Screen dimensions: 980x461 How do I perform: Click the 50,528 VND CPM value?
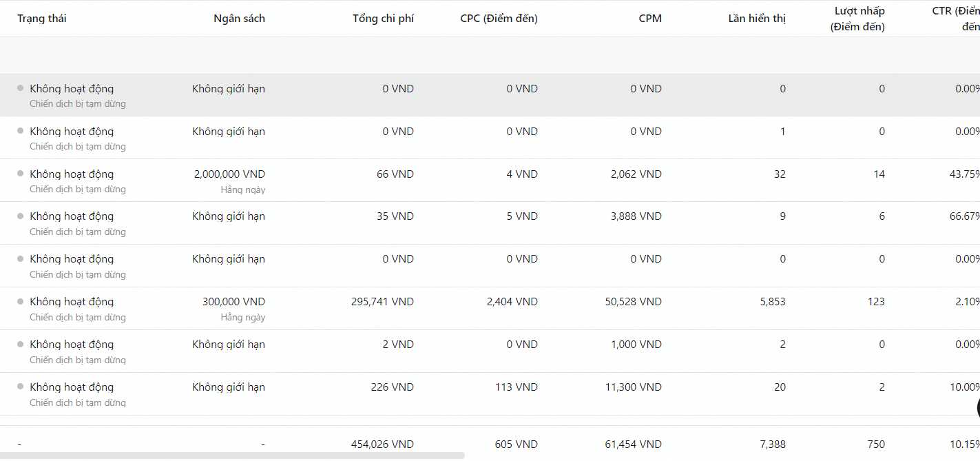tap(633, 302)
